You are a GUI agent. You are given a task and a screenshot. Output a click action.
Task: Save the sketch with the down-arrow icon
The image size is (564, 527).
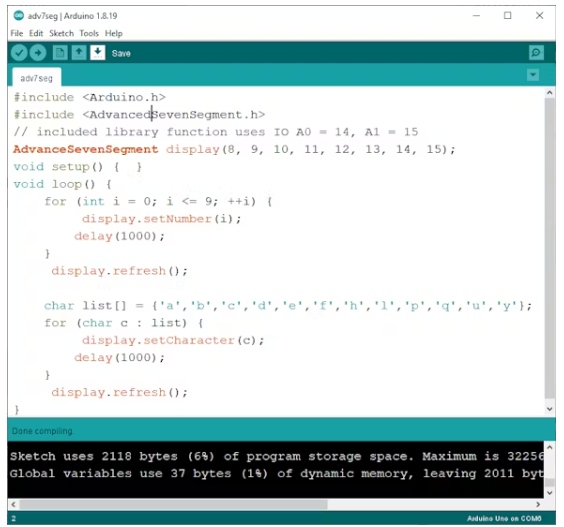point(97,53)
